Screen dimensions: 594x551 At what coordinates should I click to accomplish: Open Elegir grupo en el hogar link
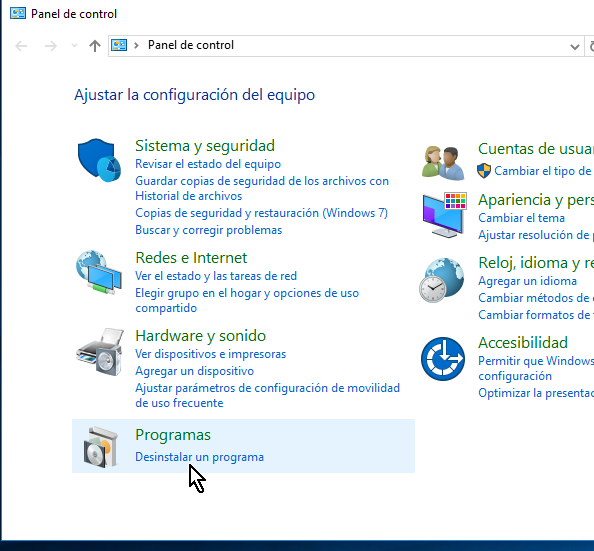[x=247, y=300]
